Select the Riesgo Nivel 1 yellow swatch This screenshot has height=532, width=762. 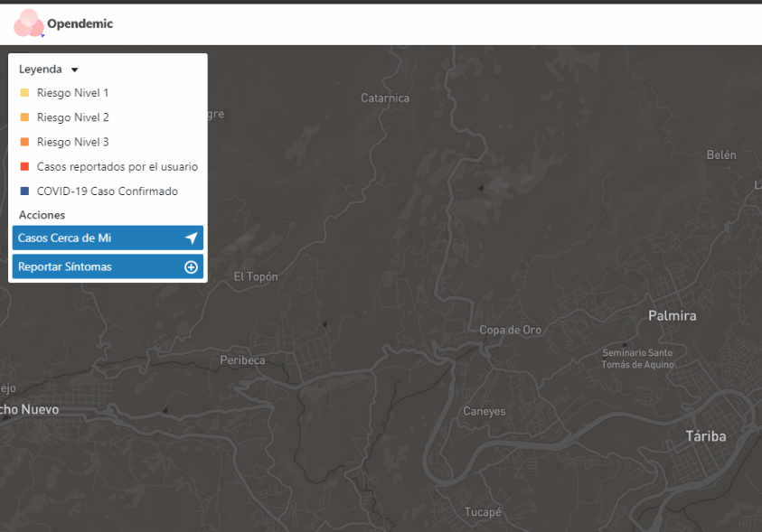[x=24, y=93]
